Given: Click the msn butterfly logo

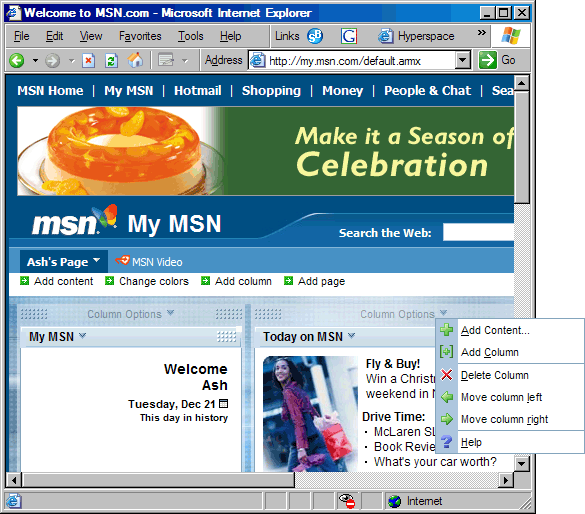Looking at the screenshot, I should tap(75, 221).
